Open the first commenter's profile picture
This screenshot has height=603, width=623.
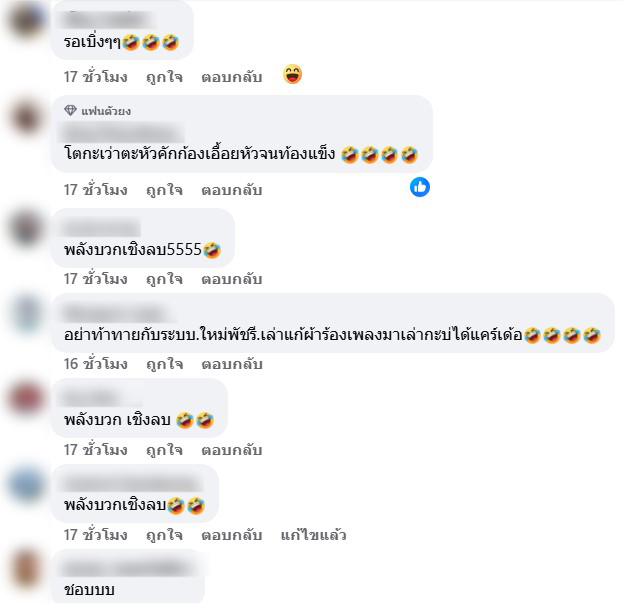pos(26,20)
